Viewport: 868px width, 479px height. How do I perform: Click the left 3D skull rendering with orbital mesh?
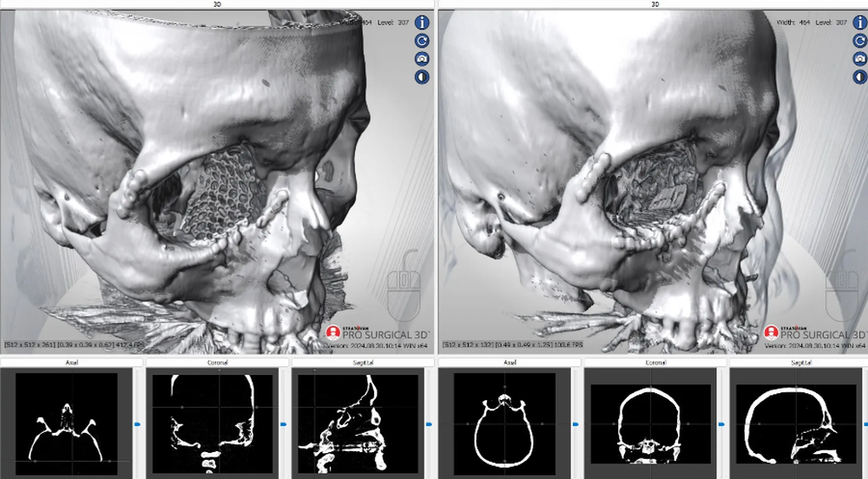click(217, 181)
